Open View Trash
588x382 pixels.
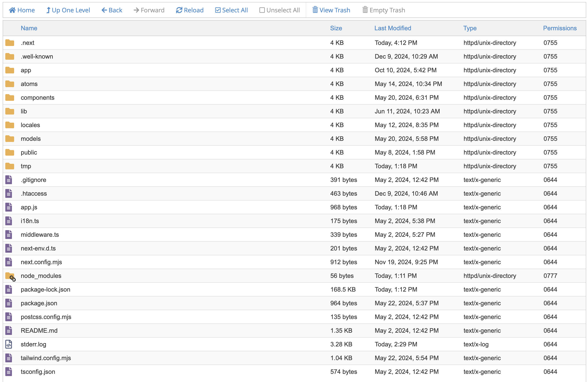pyautogui.click(x=331, y=10)
